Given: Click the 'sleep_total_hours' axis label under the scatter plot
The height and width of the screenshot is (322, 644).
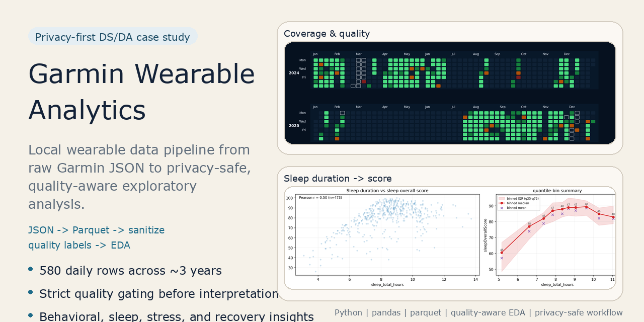Looking at the screenshot, I should [x=387, y=285].
